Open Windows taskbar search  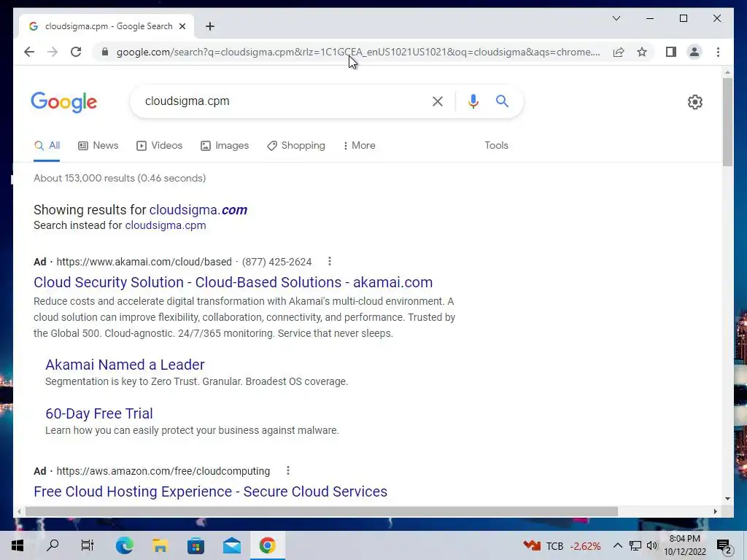tap(53, 545)
